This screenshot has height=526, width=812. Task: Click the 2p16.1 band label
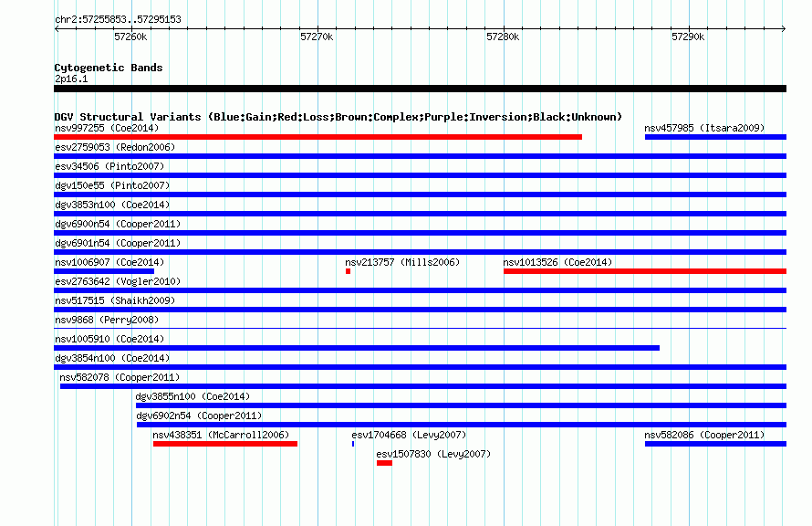click(x=71, y=79)
